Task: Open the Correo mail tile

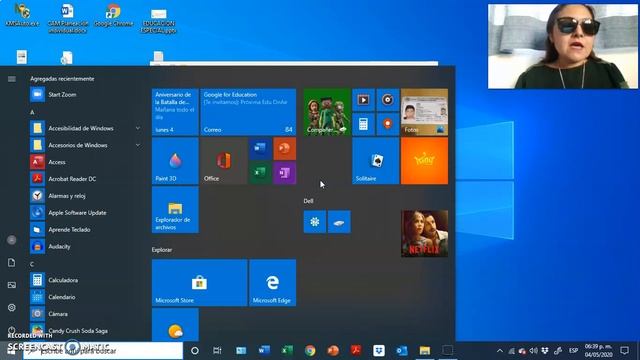Action: click(248, 112)
